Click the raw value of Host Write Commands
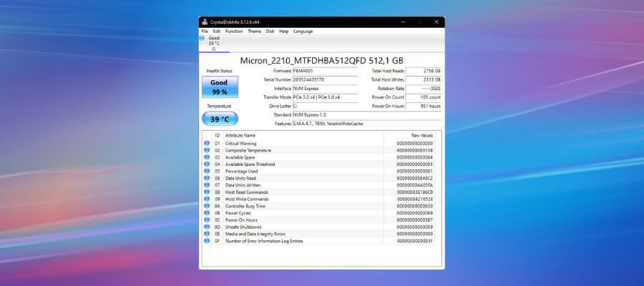The width and height of the screenshot is (644, 286). coord(415,199)
